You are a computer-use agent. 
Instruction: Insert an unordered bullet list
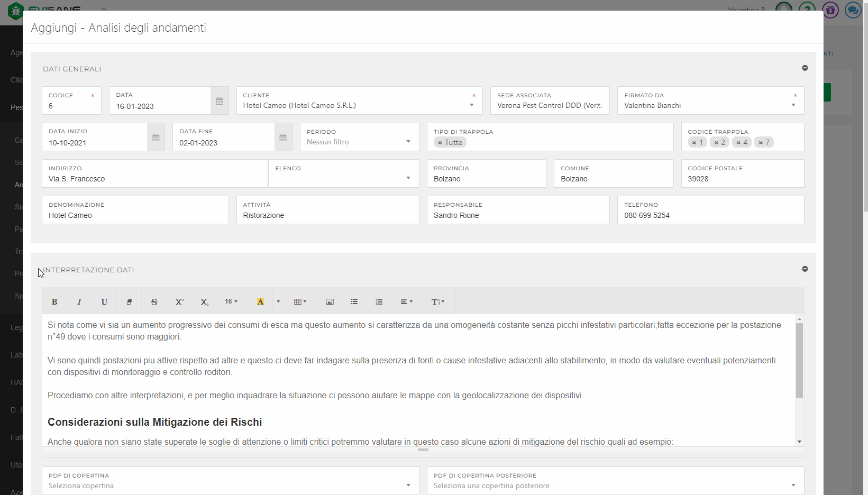(354, 302)
